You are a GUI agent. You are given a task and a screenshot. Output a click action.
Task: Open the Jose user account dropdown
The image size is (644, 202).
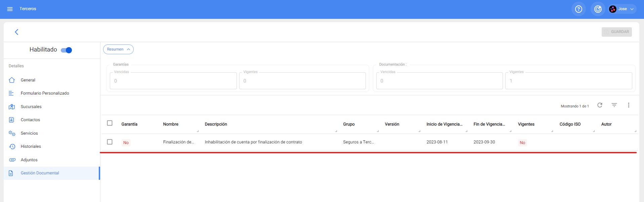pyautogui.click(x=622, y=9)
